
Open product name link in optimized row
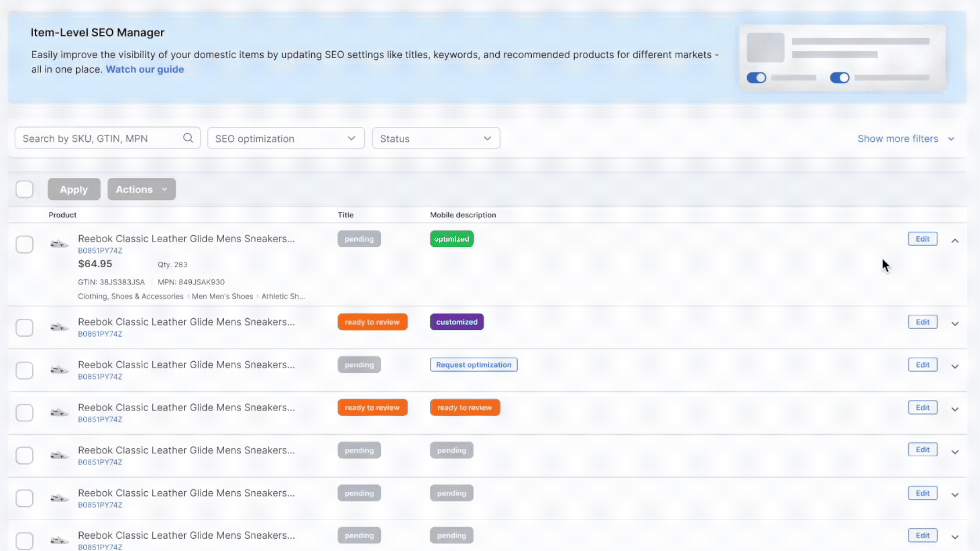pos(186,239)
